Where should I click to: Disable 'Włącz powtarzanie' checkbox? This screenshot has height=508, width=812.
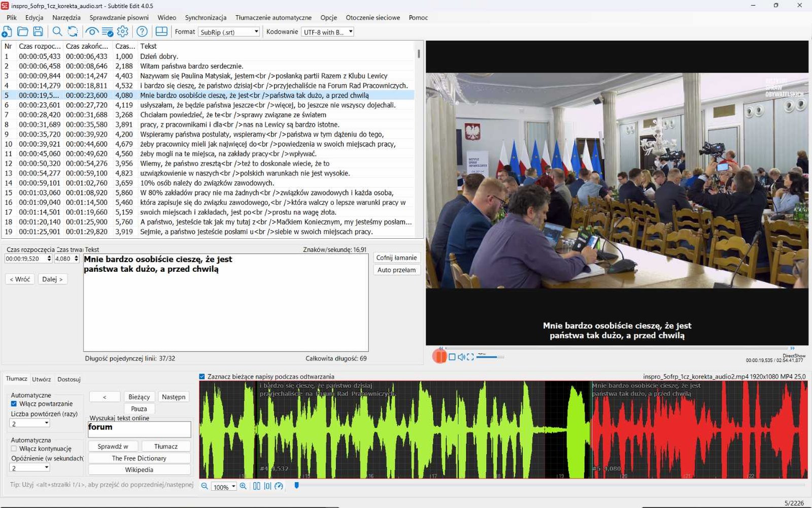[x=14, y=404]
